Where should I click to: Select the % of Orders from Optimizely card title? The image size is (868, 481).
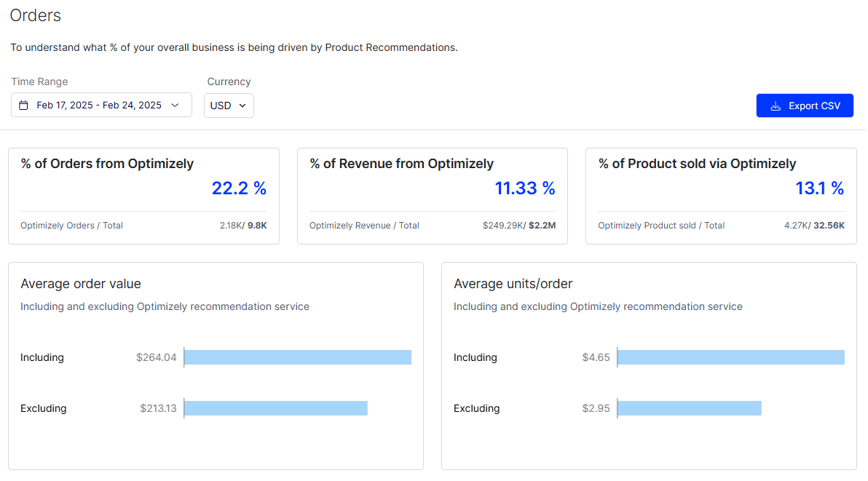107,164
